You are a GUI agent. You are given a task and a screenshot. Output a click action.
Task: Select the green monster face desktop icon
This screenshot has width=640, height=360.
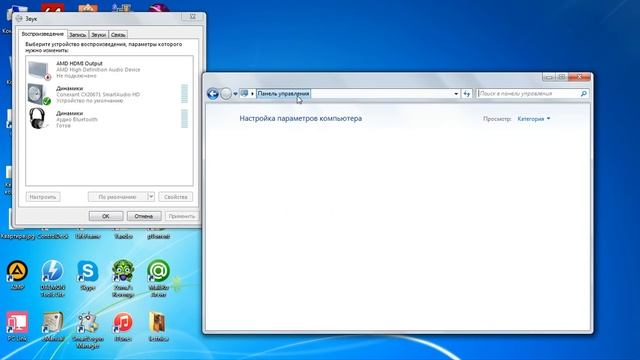[x=123, y=271]
